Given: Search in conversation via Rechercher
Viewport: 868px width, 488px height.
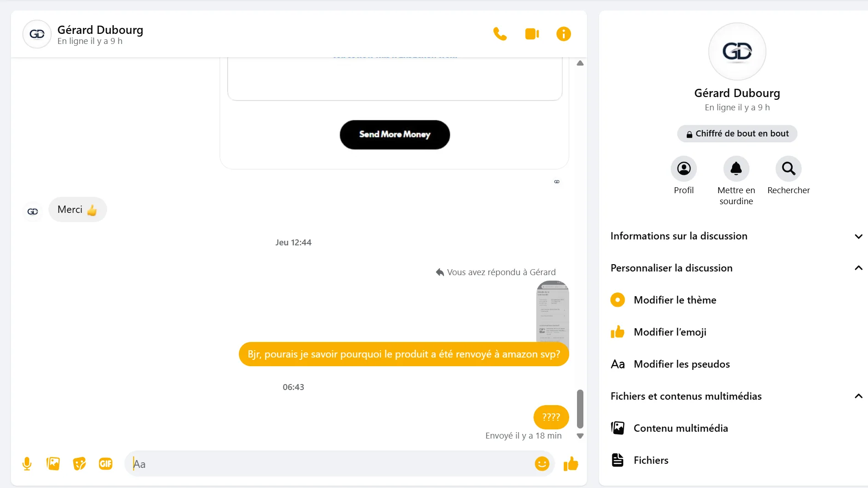Looking at the screenshot, I should click(x=788, y=168).
